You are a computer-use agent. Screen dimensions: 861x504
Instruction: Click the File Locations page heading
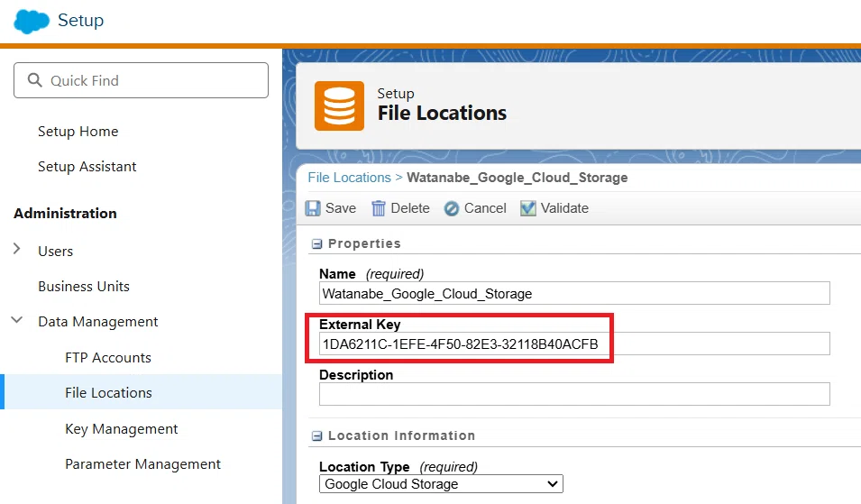[x=442, y=113]
